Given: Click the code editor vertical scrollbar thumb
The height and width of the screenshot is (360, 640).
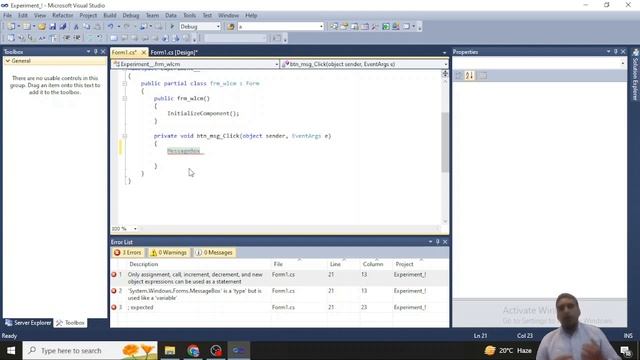Looking at the screenshot, I should coord(445,142).
